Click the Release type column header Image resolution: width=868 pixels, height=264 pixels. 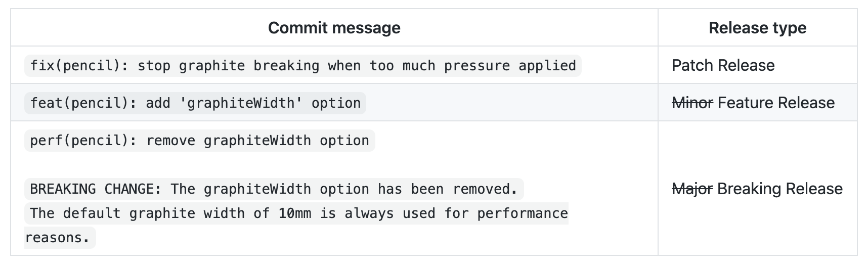coord(757,28)
